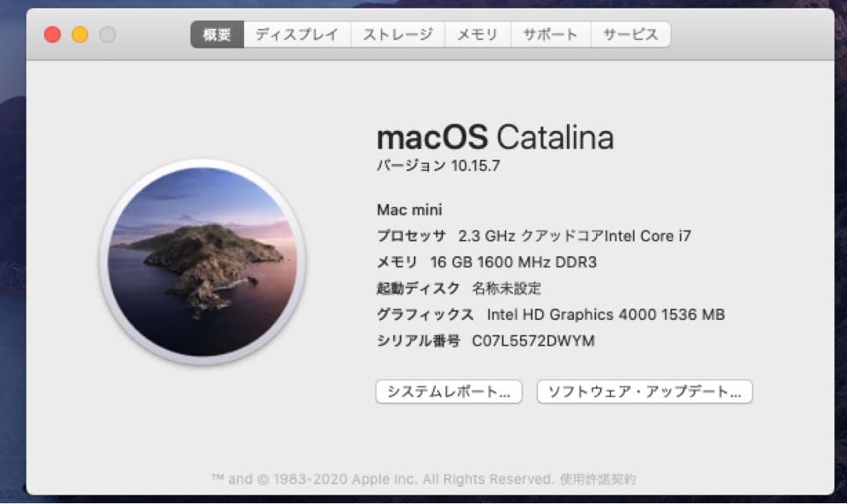Viewport: 847px width, 504px height.
Task: Switch to the ディスプレイ tab
Action: pyautogui.click(x=296, y=34)
